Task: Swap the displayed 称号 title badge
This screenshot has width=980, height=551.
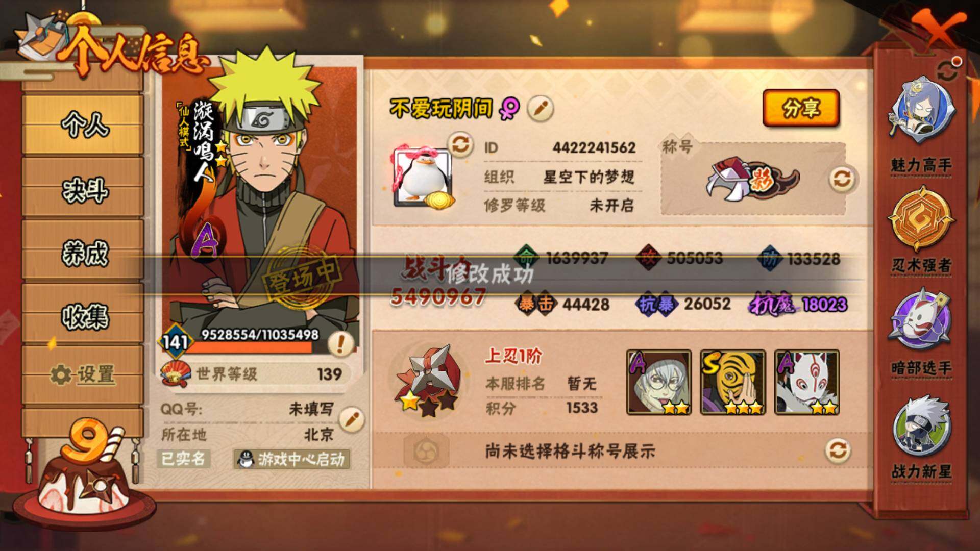Action: coord(843,179)
